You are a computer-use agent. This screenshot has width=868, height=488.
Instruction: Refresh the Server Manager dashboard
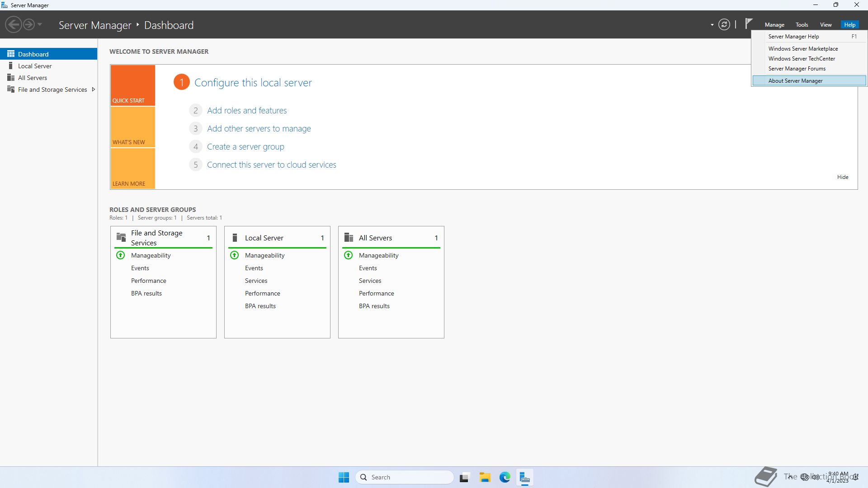(724, 24)
